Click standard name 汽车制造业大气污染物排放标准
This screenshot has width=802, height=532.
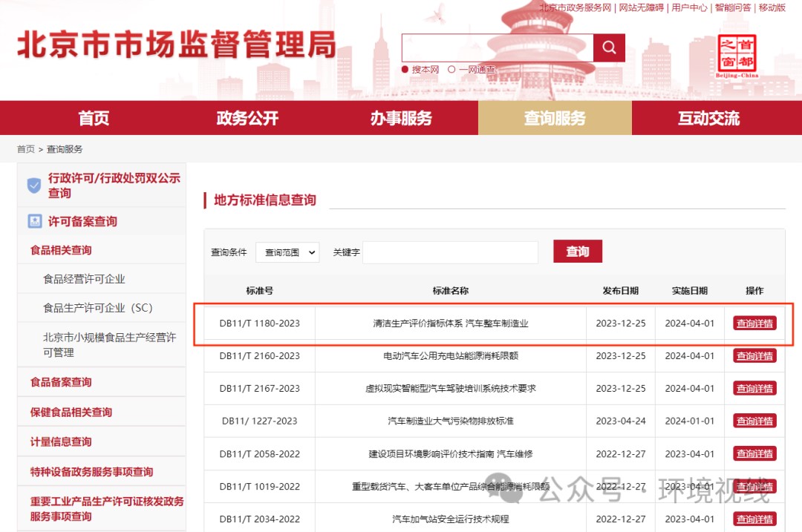tap(451, 421)
